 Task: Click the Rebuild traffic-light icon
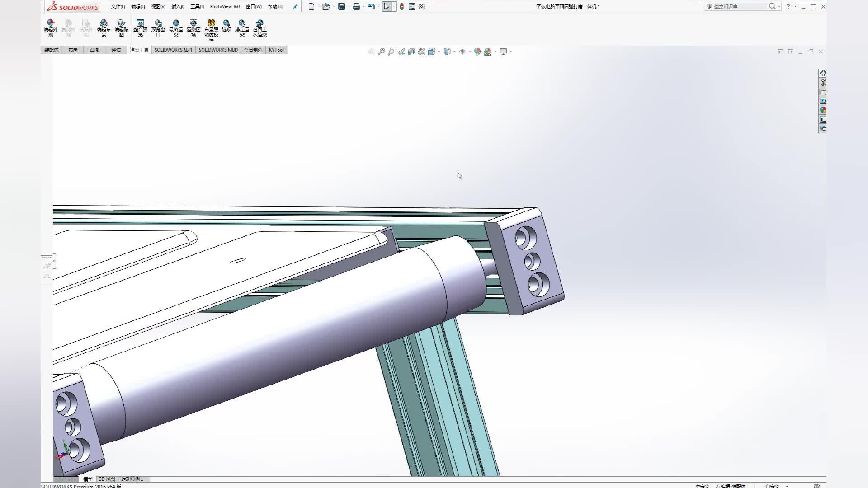point(402,6)
